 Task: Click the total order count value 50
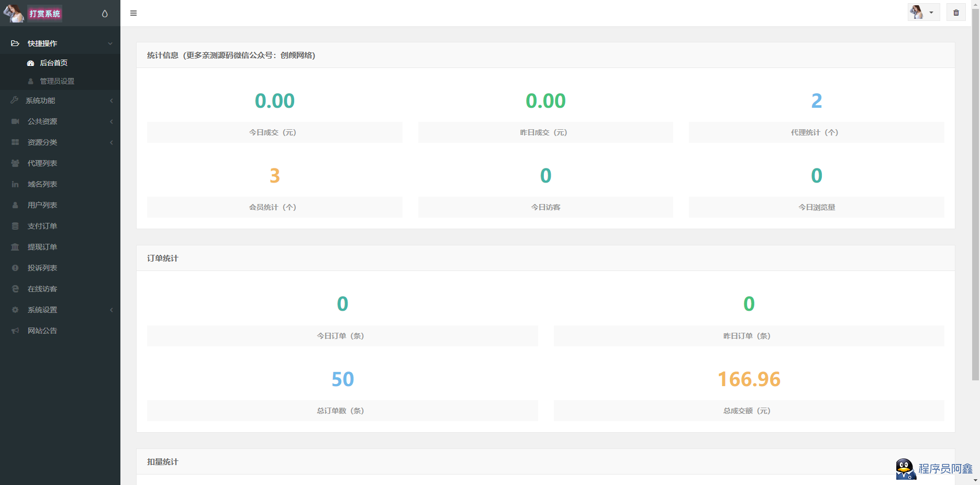[x=343, y=379]
